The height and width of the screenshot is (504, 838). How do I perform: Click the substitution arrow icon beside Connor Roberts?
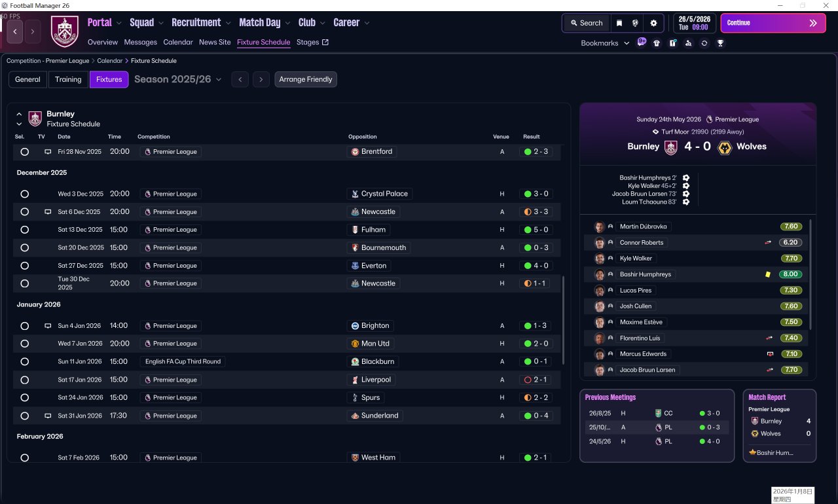point(768,243)
